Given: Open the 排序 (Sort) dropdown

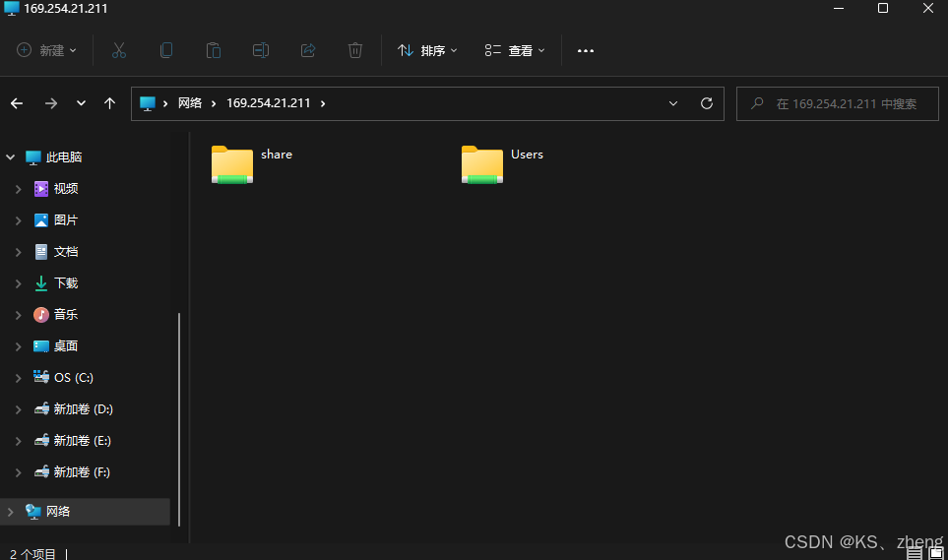Looking at the screenshot, I should [427, 50].
